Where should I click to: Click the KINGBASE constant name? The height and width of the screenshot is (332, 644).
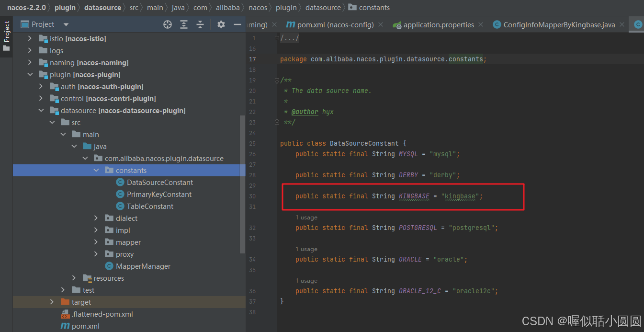click(x=414, y=196)
